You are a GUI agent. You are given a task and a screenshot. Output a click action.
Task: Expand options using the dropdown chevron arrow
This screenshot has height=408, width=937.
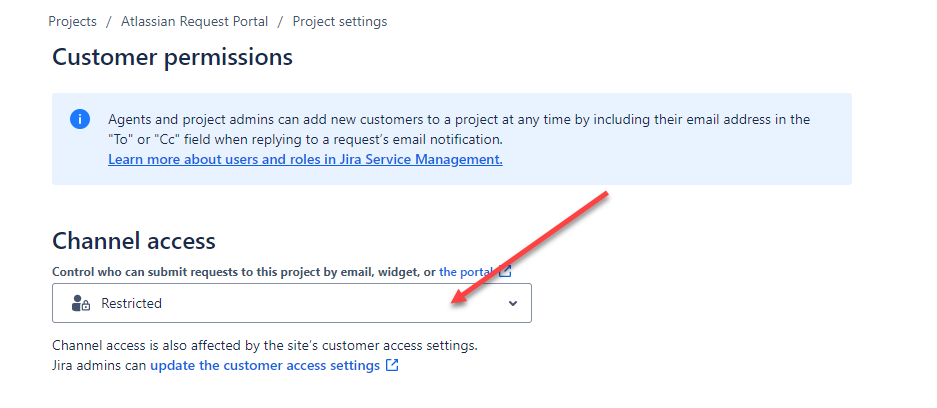(512, 303)
